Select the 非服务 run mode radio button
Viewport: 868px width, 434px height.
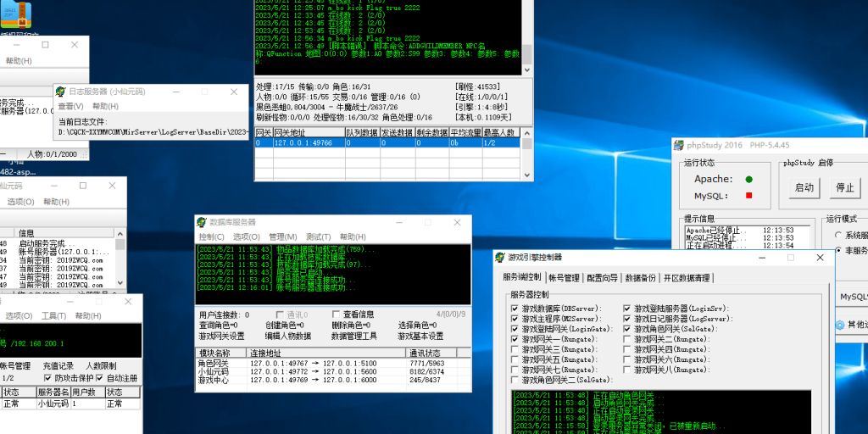coord(838,251)
